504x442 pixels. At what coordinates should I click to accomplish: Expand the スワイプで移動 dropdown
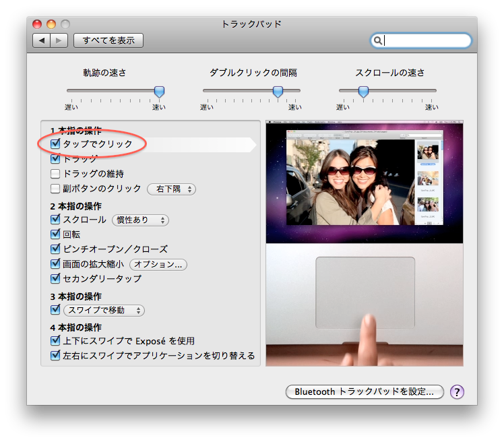(x=104, y=311)
